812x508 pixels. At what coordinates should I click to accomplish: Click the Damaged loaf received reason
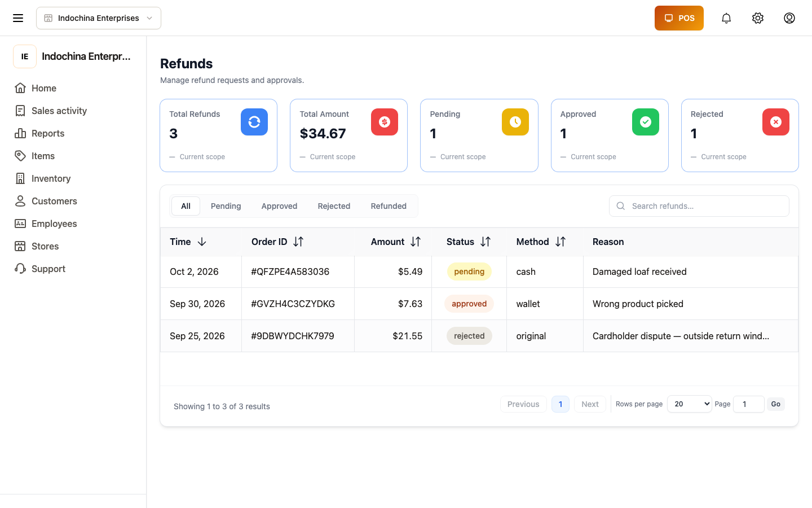tap(639, 271)
